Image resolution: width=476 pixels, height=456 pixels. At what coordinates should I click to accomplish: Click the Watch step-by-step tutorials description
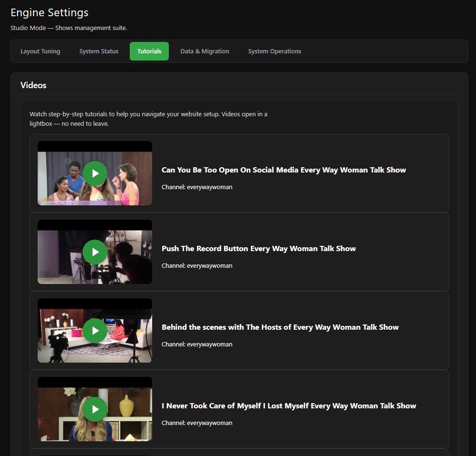pos(148,119)
